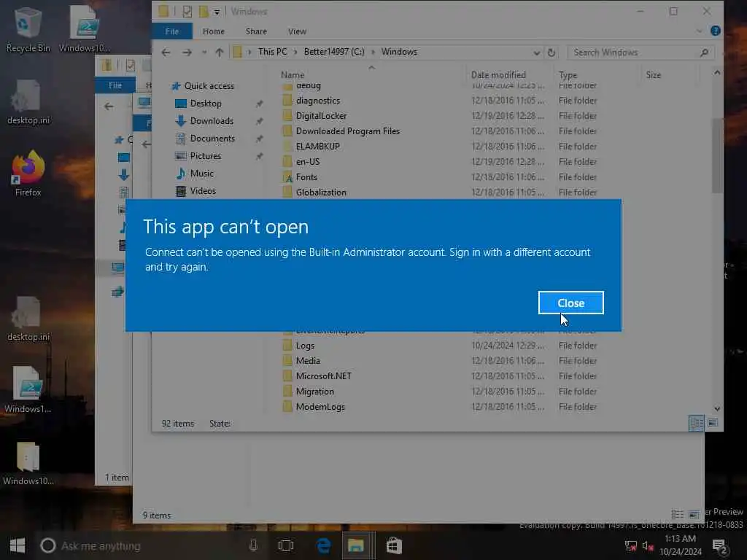Select the diagnostics folder
This screenshot has width=747, height=560.
point(318,101)
